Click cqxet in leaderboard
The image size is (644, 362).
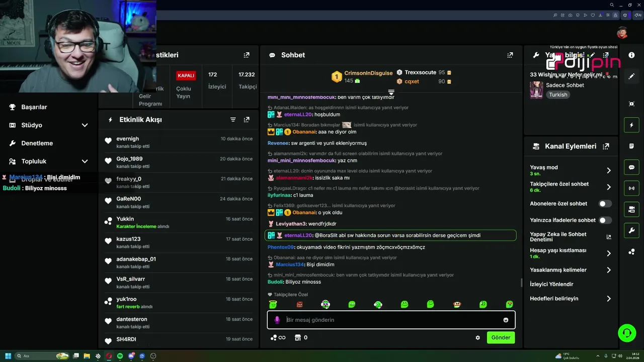tap(412, 81)
